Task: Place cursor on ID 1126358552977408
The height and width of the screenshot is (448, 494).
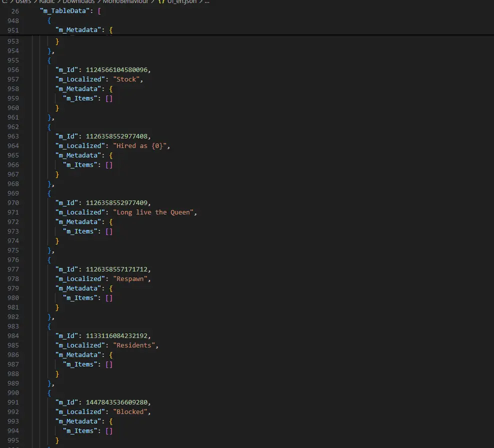Action: click(x=116, y=136)
